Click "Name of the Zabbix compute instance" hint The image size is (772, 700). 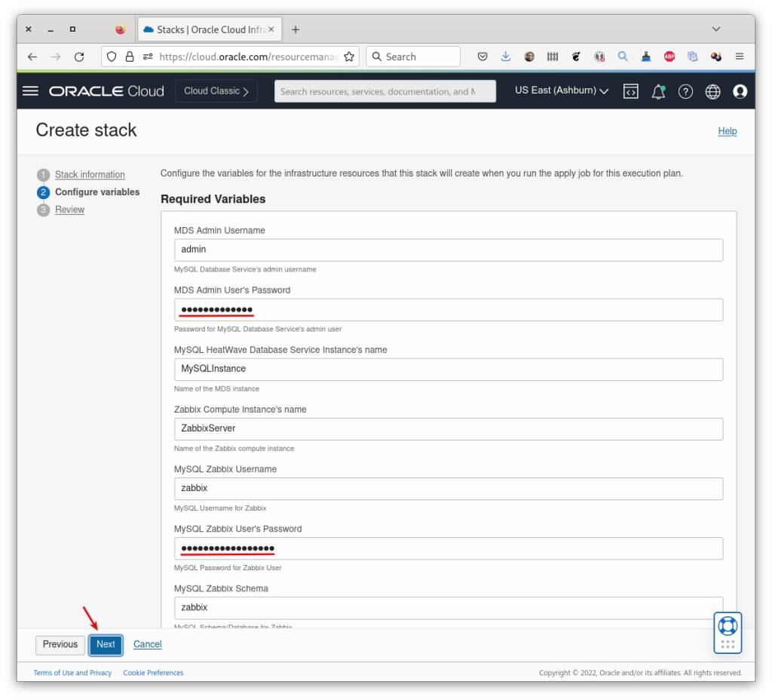pyautogui.click(x=234, y=448)
